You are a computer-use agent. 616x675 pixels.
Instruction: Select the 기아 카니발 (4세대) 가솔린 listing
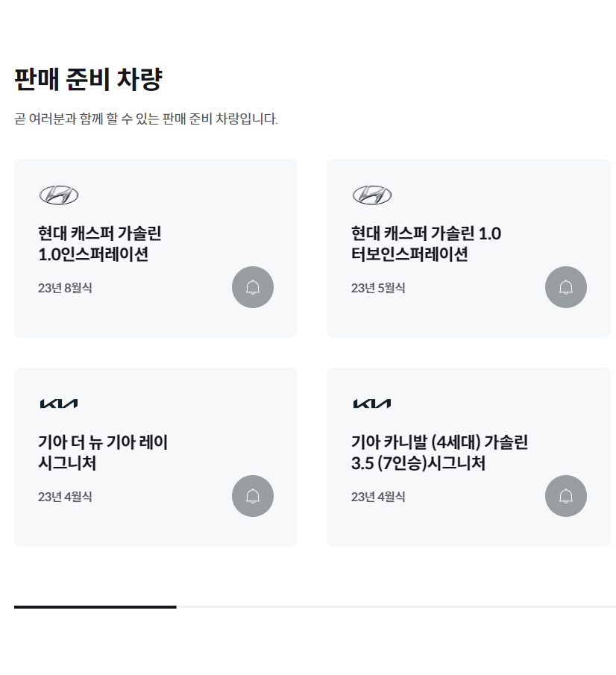click(440, 452)
